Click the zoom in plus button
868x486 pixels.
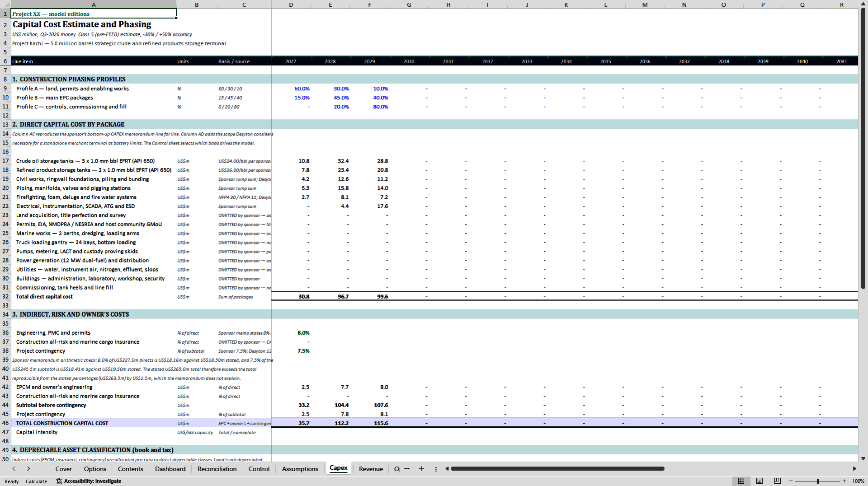click(844, 481)
